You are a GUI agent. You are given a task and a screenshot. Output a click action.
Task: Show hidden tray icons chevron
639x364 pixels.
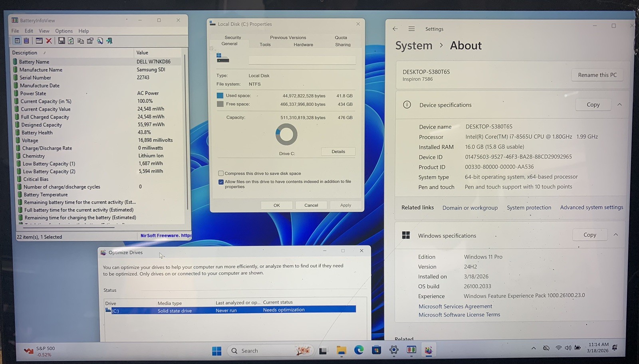click(x=534, y=348)
